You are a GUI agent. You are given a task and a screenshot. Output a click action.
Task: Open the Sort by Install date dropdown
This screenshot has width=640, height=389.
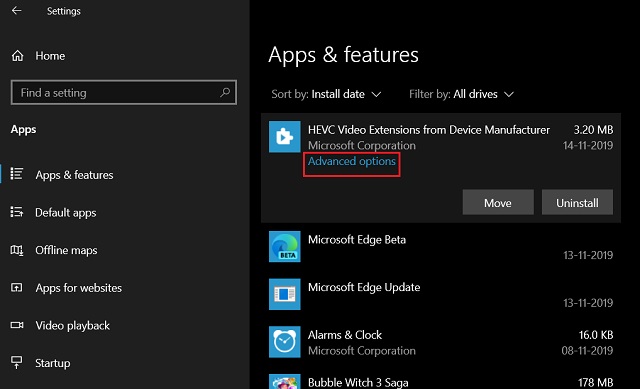tap(326, 94)
